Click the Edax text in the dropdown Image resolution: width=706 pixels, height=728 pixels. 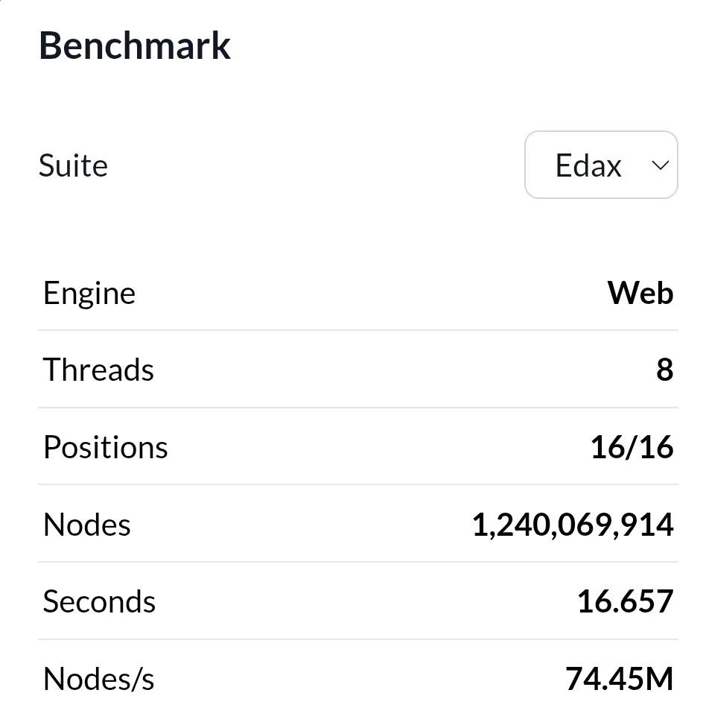coord(588,165)
